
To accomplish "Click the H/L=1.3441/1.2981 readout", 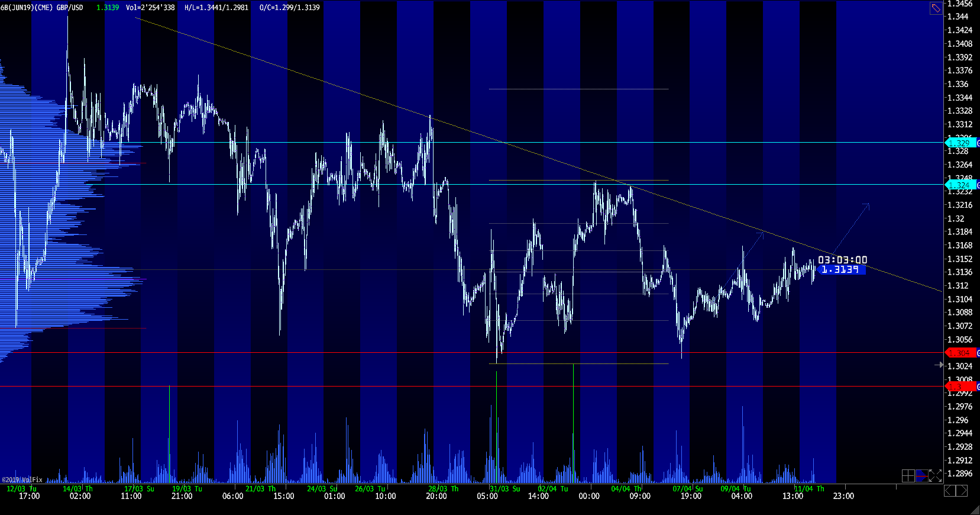I will pos(216,8).
